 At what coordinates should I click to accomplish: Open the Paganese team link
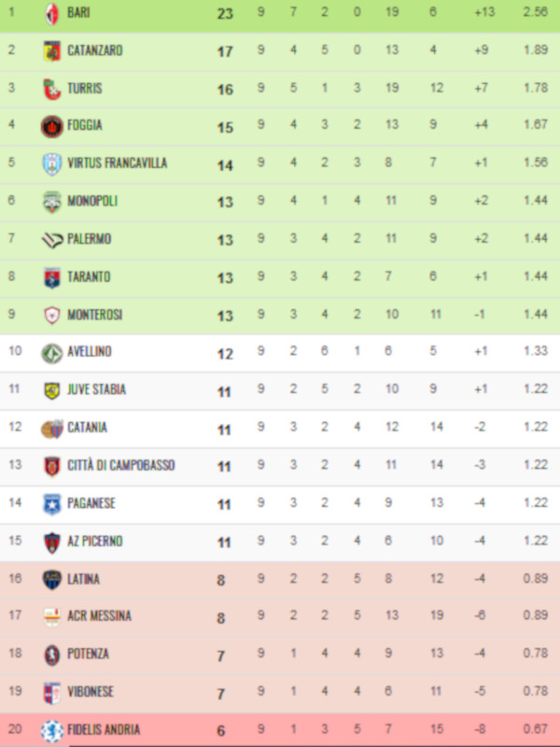click(91, 503)
